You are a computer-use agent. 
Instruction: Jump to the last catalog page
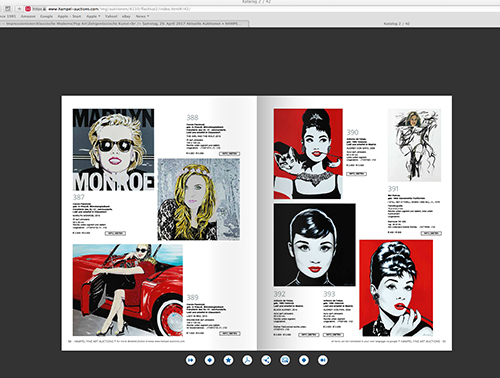tap(323, 360)
